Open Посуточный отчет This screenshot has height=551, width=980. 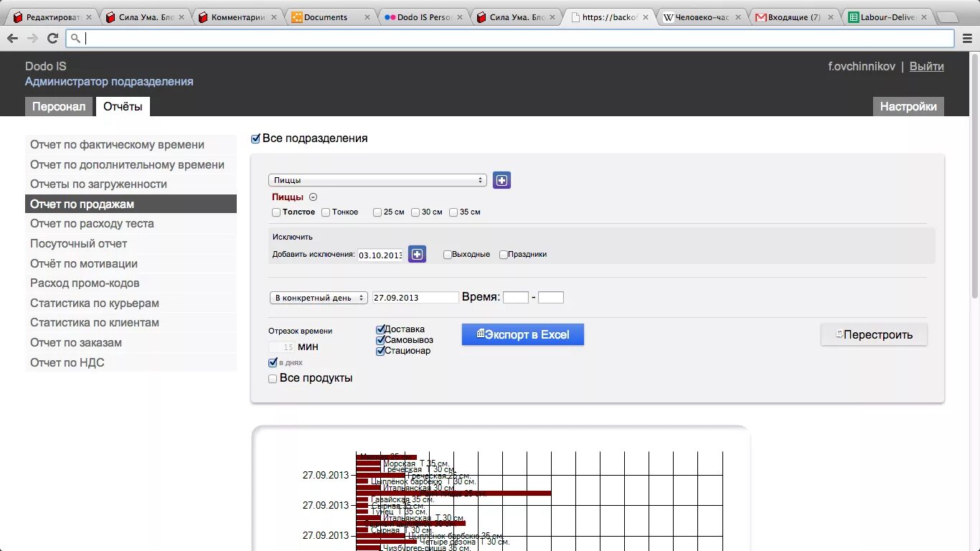click(131, 243)
